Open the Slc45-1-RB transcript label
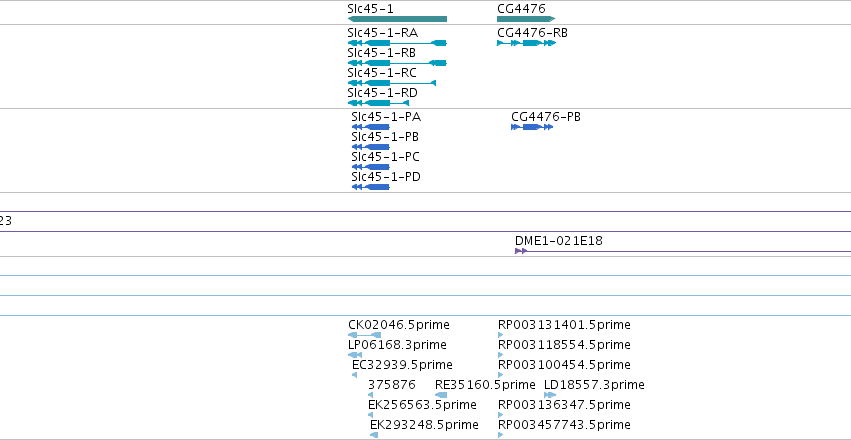This screenshot has width=851, height=440. pos(382,53)
